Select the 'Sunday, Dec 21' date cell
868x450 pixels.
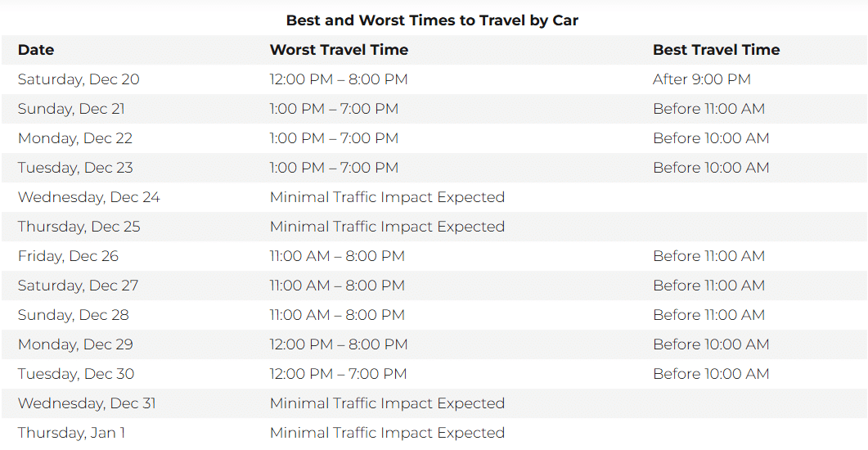click(71, 109)
